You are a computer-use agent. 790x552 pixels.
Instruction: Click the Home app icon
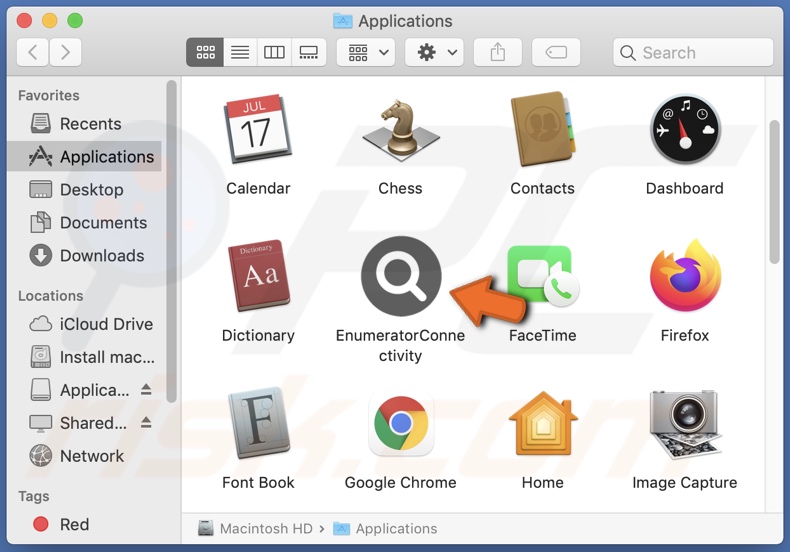pyautogui.click(x=543, y=423)
